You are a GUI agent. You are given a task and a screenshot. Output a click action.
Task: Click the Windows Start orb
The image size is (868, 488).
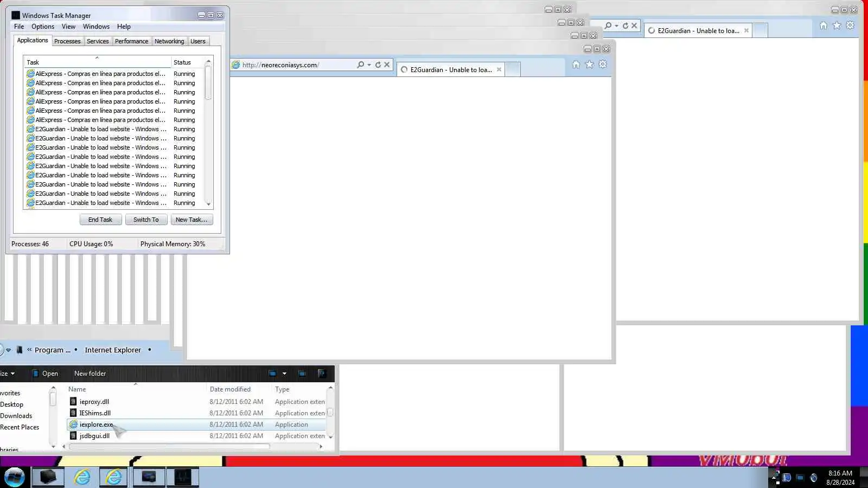14,477
